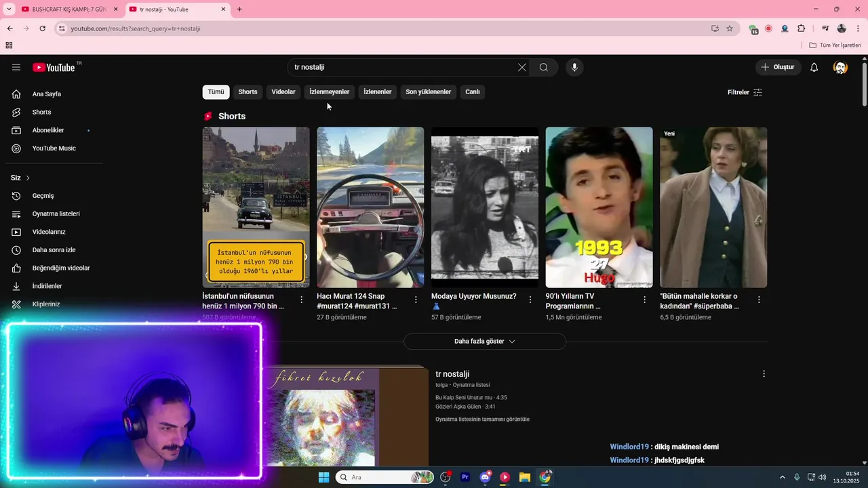
Task: Open a new Chrome tab
Action: [239, 9]
